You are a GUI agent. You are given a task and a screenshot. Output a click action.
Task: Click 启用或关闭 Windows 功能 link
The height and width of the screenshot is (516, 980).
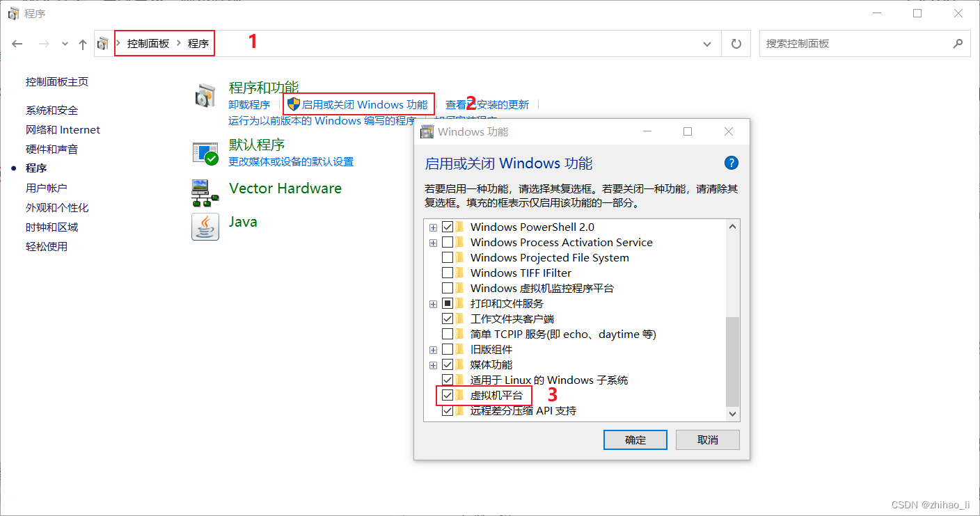pyautogui.click(x=365, y=104)
